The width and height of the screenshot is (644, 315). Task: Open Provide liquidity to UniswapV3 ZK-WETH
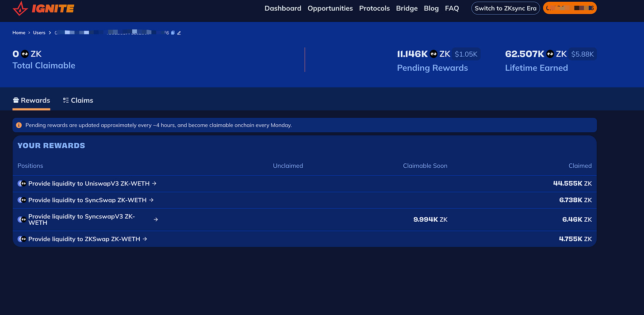(89, 183)
